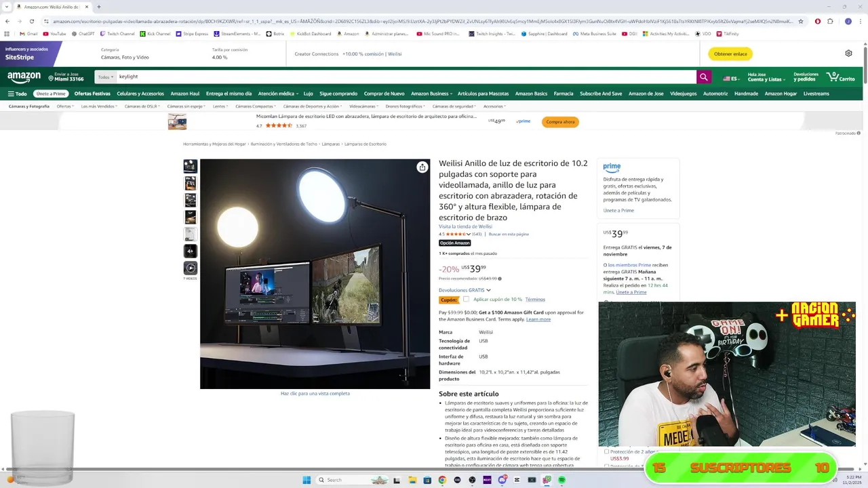Image resolution: width=868 pixels, height=488 pixels.
Task: Select first product thumbnail image
Action: 191,166
